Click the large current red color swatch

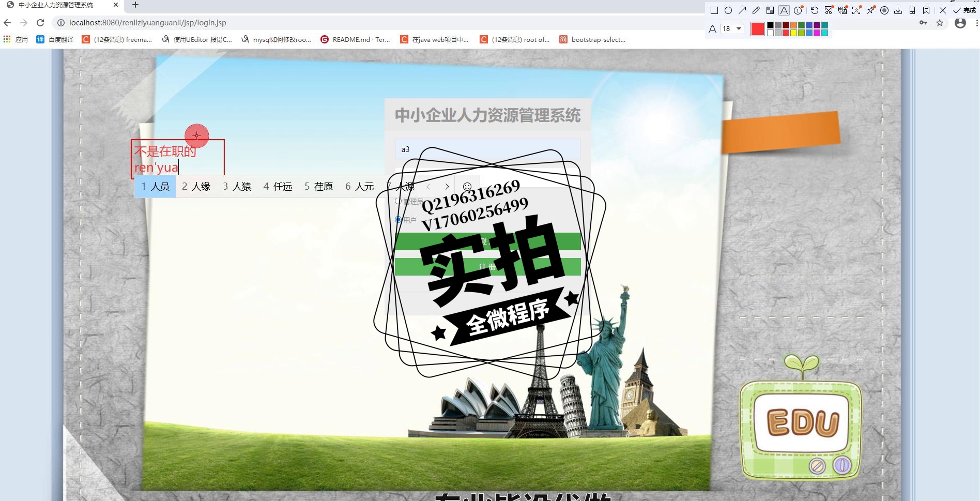(x=758, y=29)
